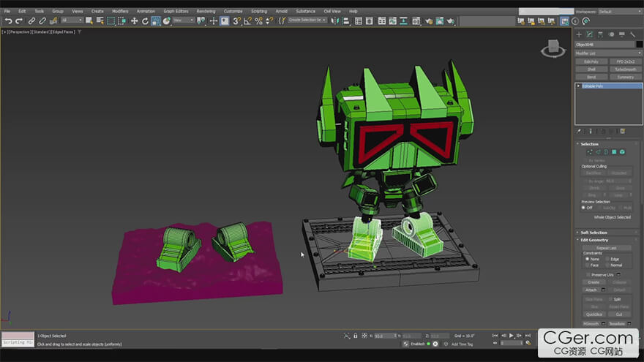Open the Create Selection Set dropdown

(x=307, y=20)
